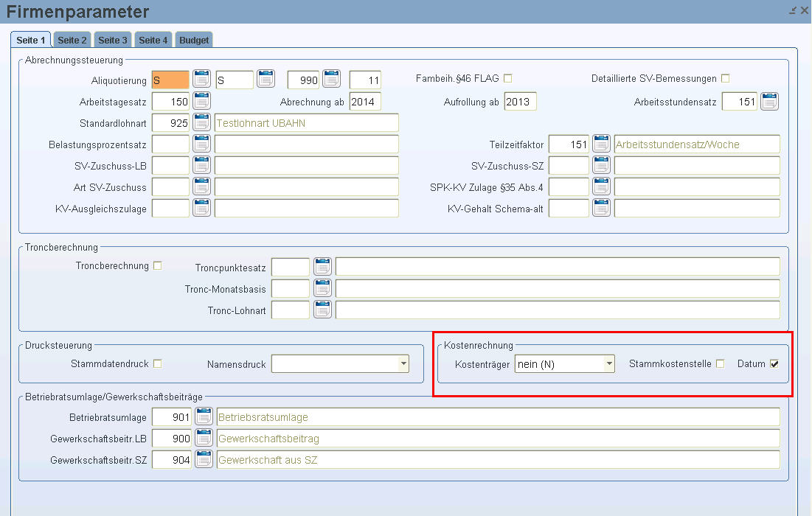Screen dimensions: 812x516
Task: Minimize the Firmenparameter panel
Action: [793, 10]
